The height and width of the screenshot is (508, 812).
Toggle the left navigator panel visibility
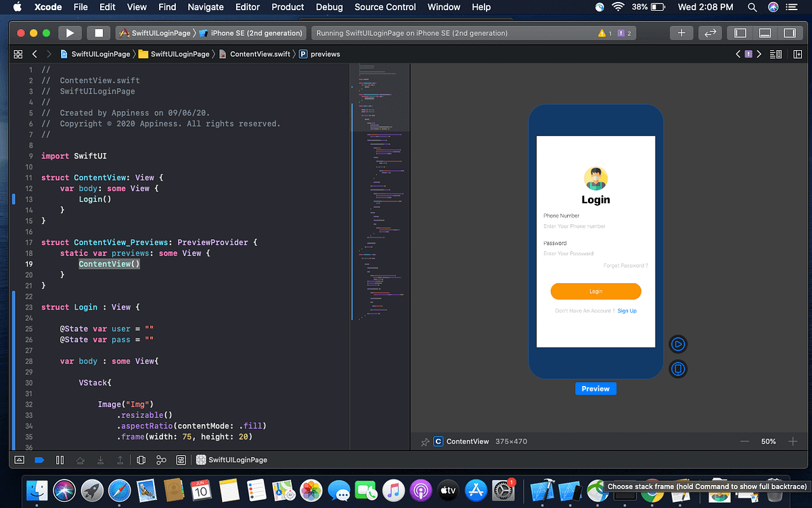point(740,33)
